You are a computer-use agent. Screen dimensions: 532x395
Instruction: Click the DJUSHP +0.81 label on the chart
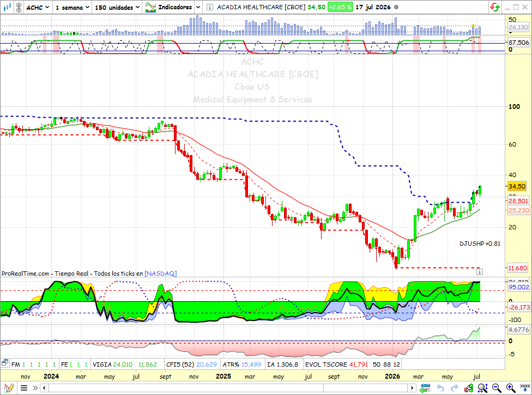[480, 244]
